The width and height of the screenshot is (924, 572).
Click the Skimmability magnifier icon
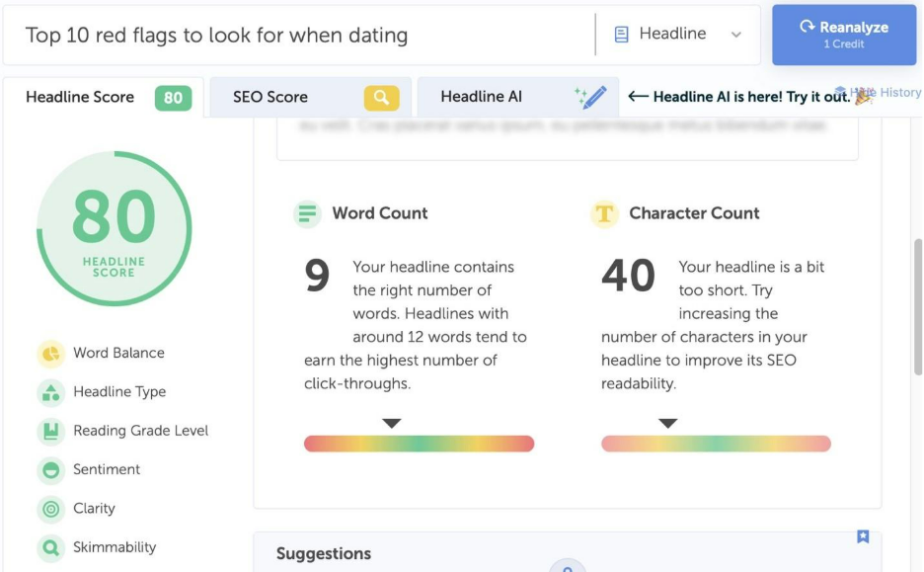tap(50, 547)
